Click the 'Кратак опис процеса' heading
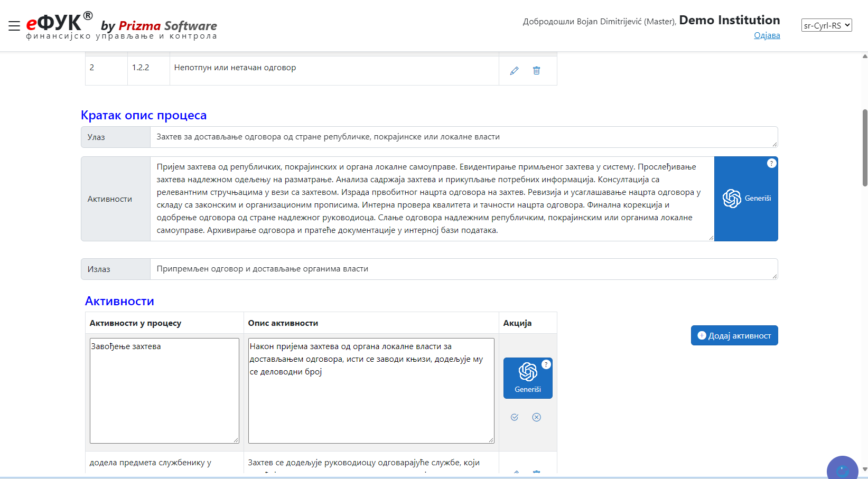Image resolution: width=868 pixels, height=479 pixels. (144, 115)
